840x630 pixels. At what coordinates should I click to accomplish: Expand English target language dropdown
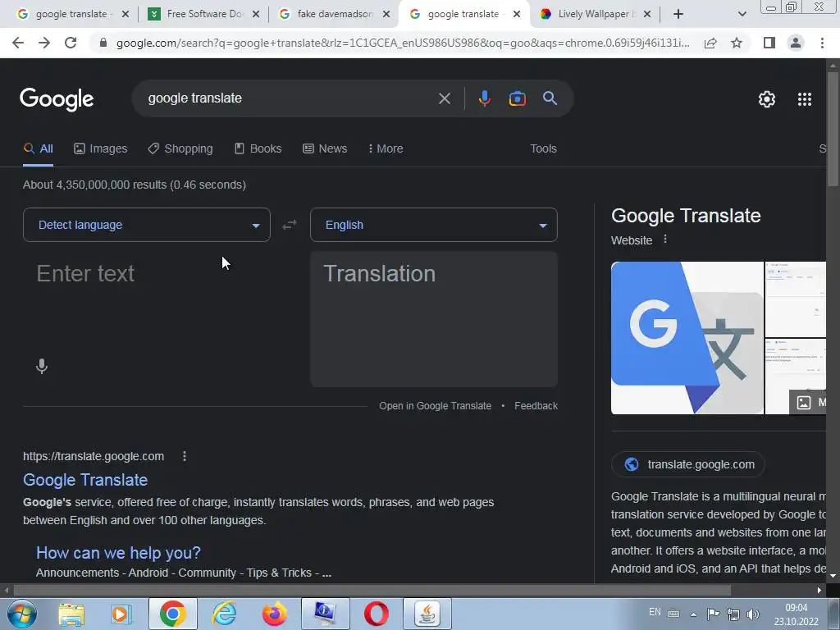(x=434, y=225)
